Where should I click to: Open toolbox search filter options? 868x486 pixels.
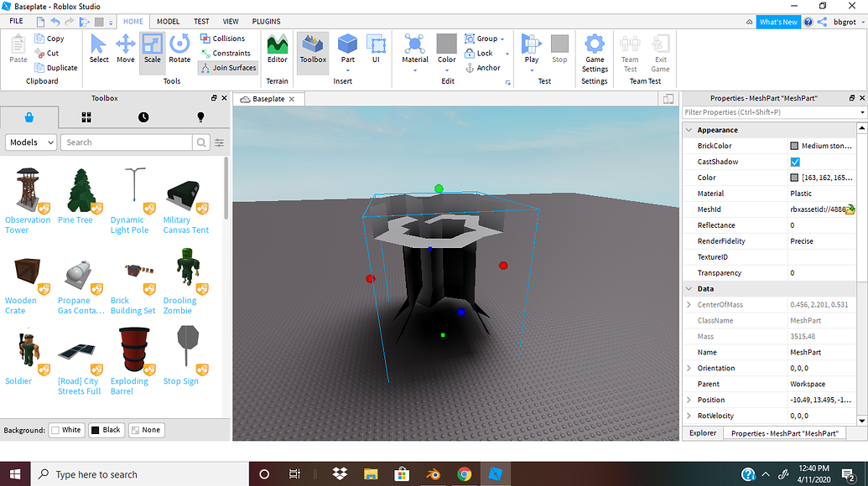click(x=219, y=142)
